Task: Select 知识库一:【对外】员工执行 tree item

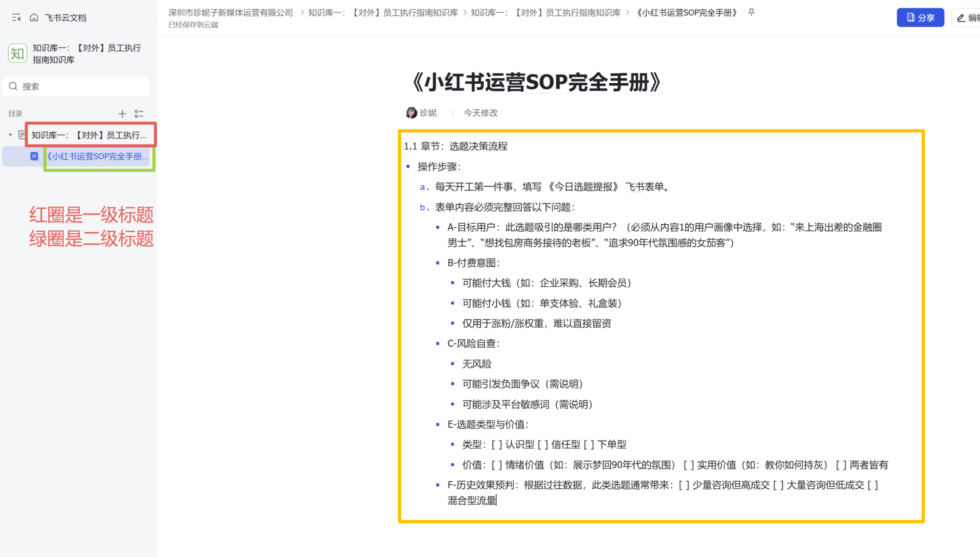Action: (89, 135)
